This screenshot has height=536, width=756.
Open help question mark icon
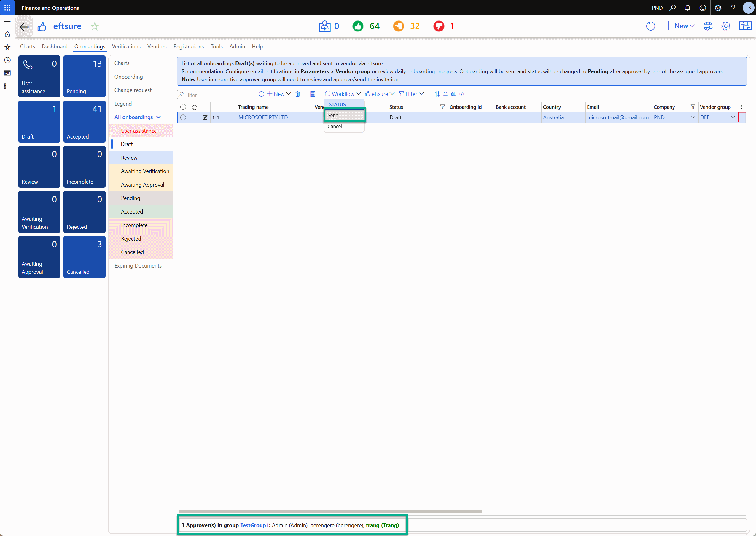coord(733,8)
